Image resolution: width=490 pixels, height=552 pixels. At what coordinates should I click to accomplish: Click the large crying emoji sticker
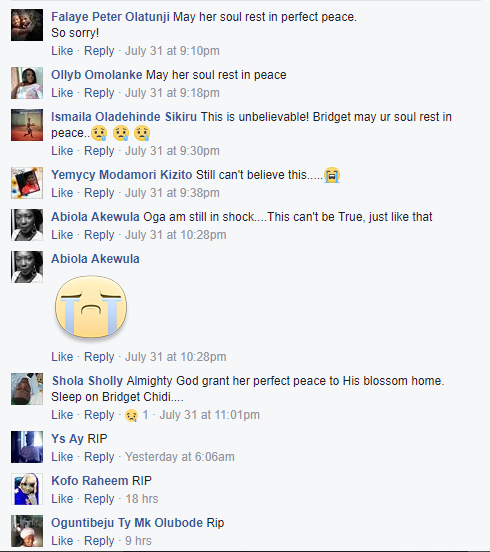[91, 307]
